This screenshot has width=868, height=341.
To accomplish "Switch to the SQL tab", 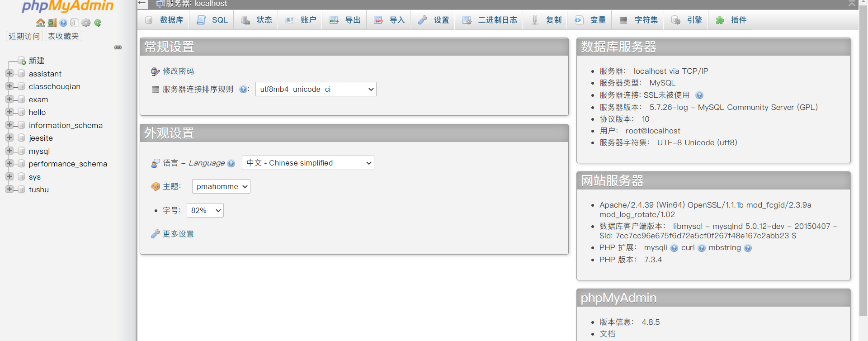I will point(212,20).
